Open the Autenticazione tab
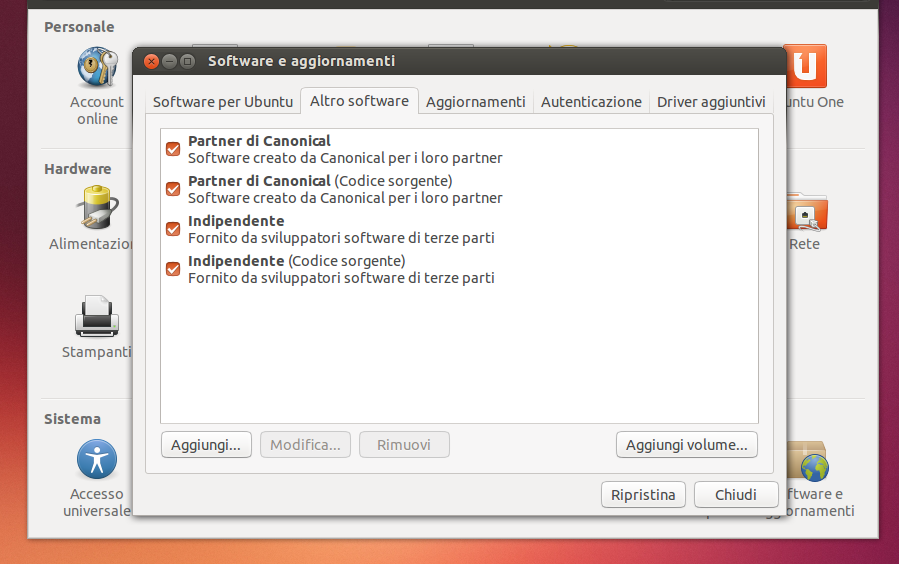899x564 pixels. click(x=591, y=102)
